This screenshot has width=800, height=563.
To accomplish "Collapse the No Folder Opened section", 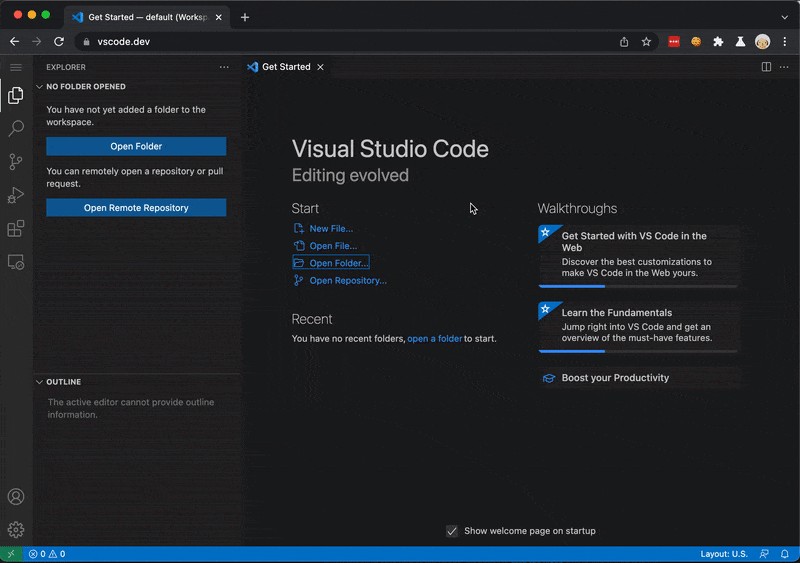I will (85, 87).
